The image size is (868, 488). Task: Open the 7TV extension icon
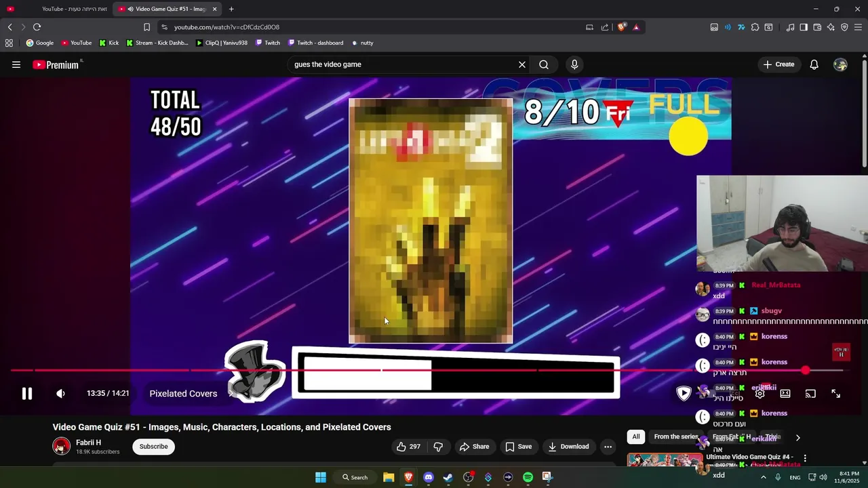pyautogui.click(x=741, y=27)
